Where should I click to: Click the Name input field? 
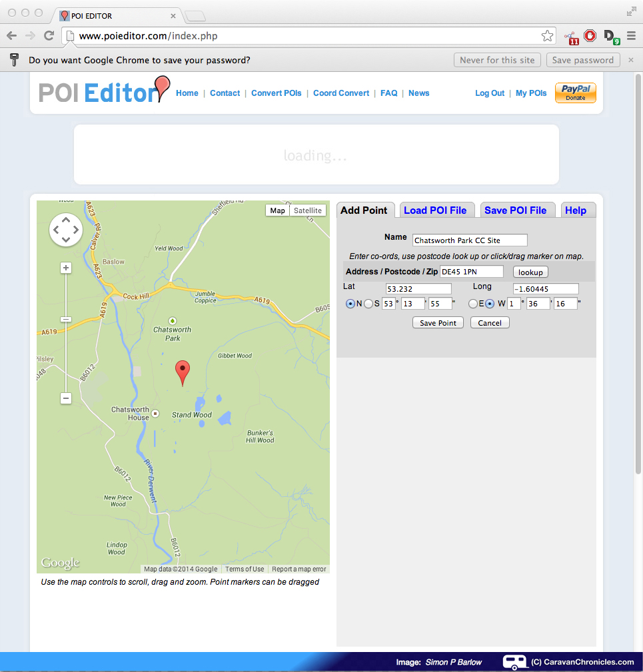(470, 240)
